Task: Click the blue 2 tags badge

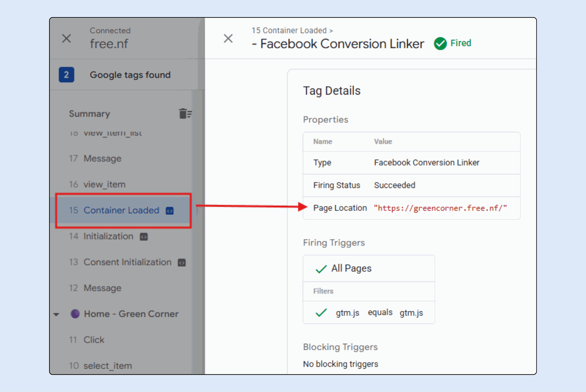Action: click(66, 75)
